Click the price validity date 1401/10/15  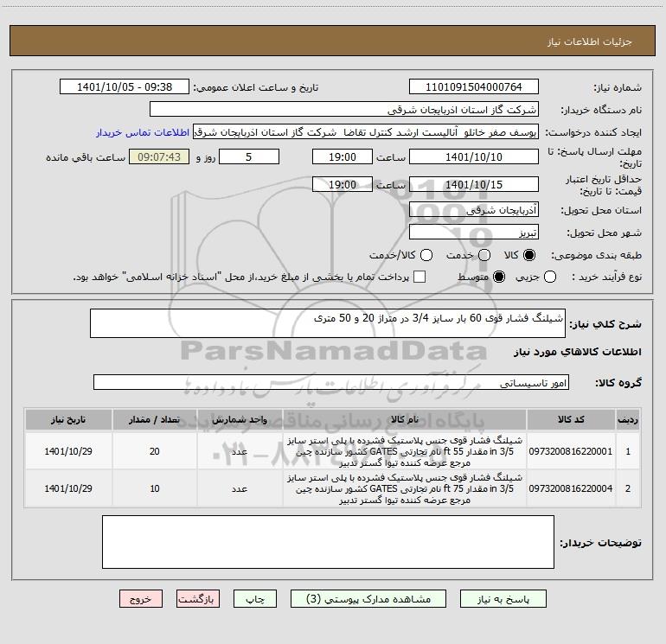pos(474,185)
